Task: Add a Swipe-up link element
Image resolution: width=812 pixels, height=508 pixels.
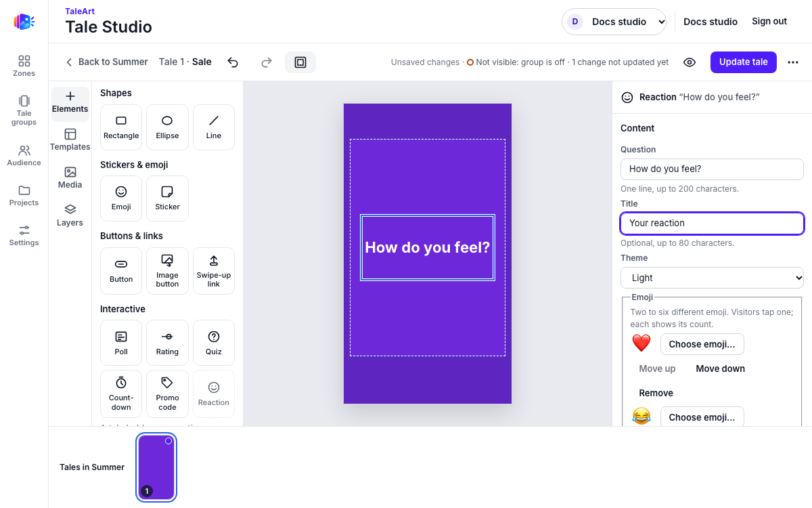Action: tap(214, 271)
